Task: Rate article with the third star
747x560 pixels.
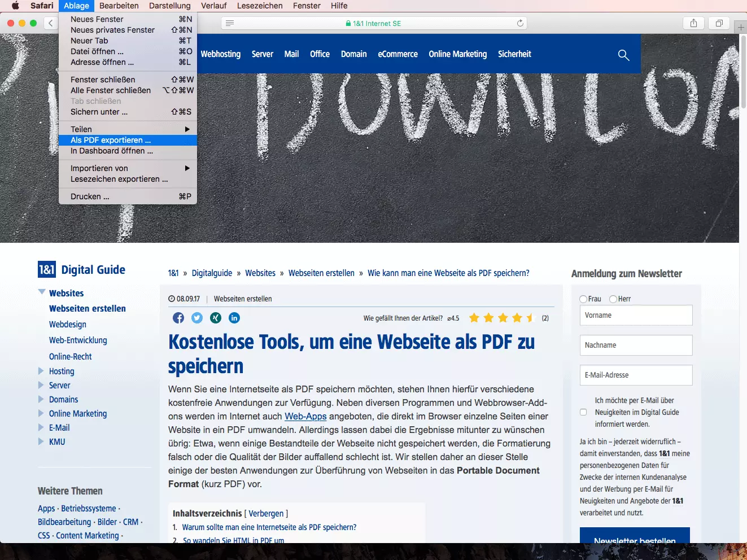Action: tap(503, 318)
